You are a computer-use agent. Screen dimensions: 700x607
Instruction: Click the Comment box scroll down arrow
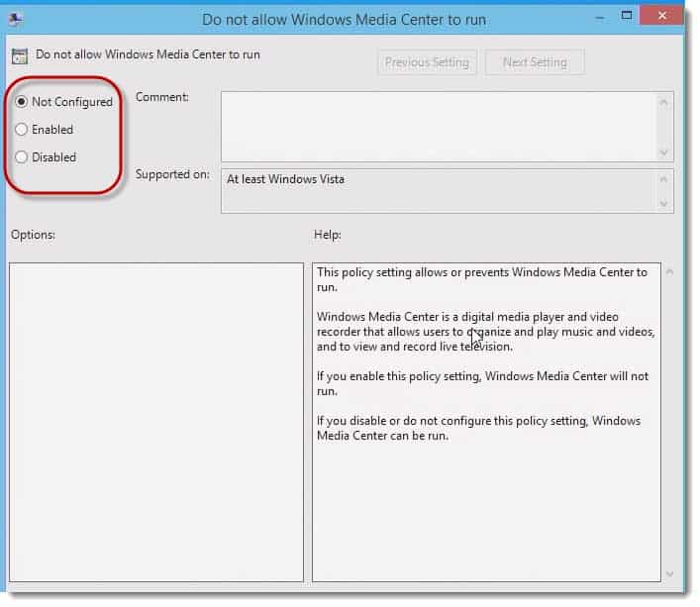coord(663,152)
